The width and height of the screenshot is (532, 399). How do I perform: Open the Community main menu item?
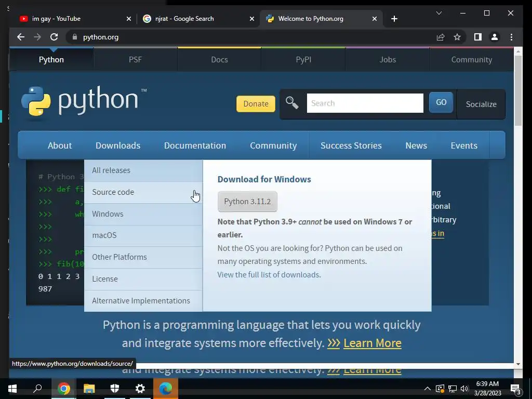click(x=273, y=145)
